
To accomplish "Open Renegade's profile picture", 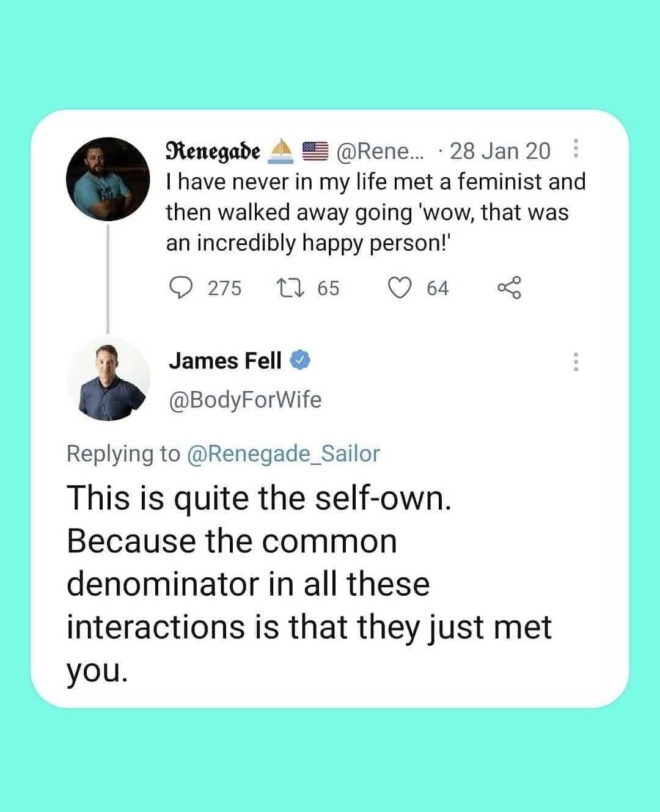I will [x=108, y=178].
